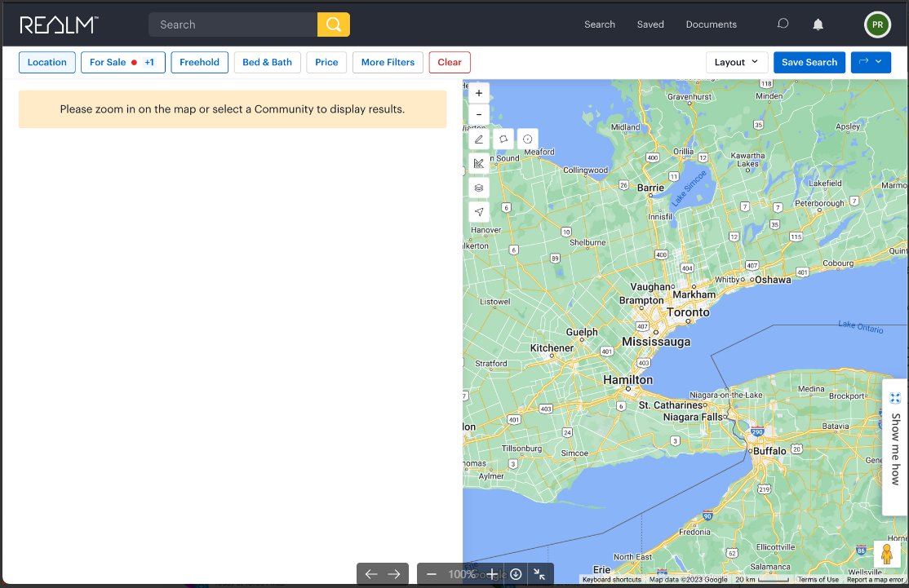Expand the Layout dropdown
Image resolution: width=909 pixels, height=588 pixels.
[736, 63]
